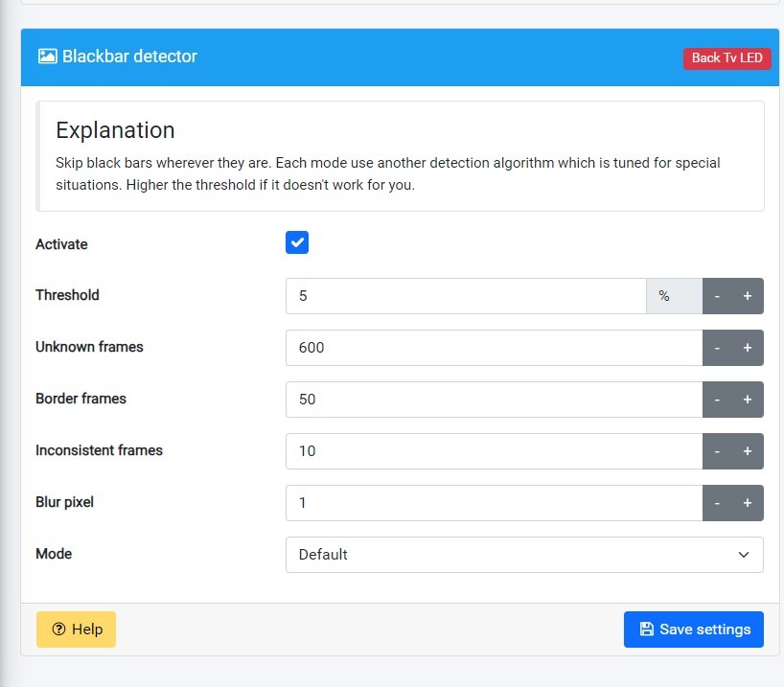Select the Border frames input field
This screenshot has height=687, width=784.
(x=494, y=400)
